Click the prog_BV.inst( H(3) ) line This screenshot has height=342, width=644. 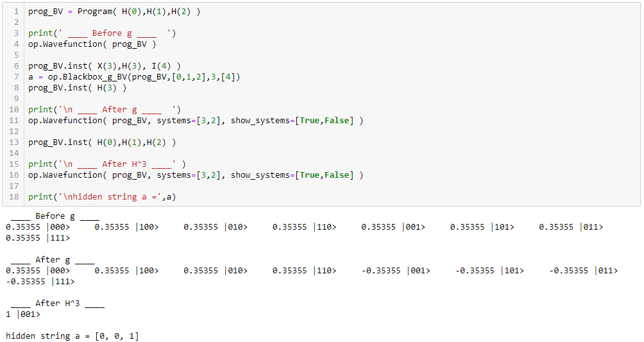[x=77, y=88]
